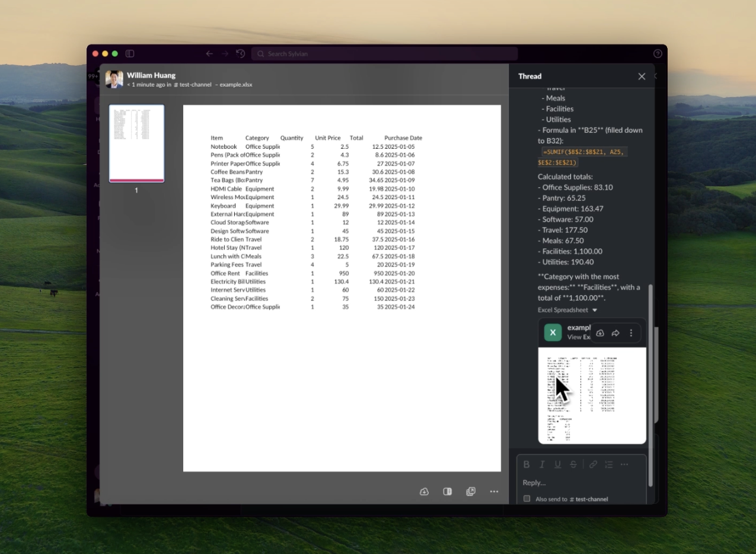Click the back navigation arrow in the header
The height and width of the screenshot is (554, 756).
(x=209, y=53)
